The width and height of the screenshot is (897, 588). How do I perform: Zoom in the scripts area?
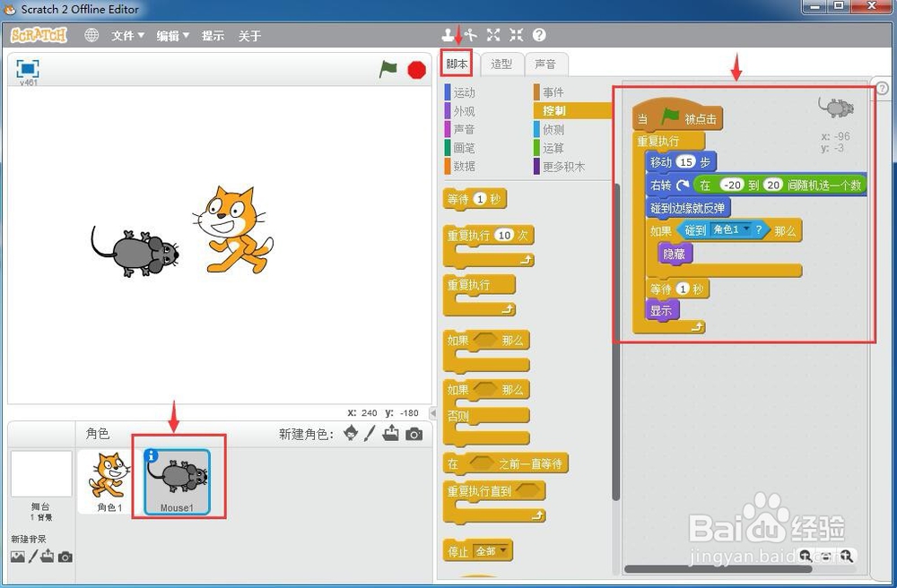click(x=847, y=556)
